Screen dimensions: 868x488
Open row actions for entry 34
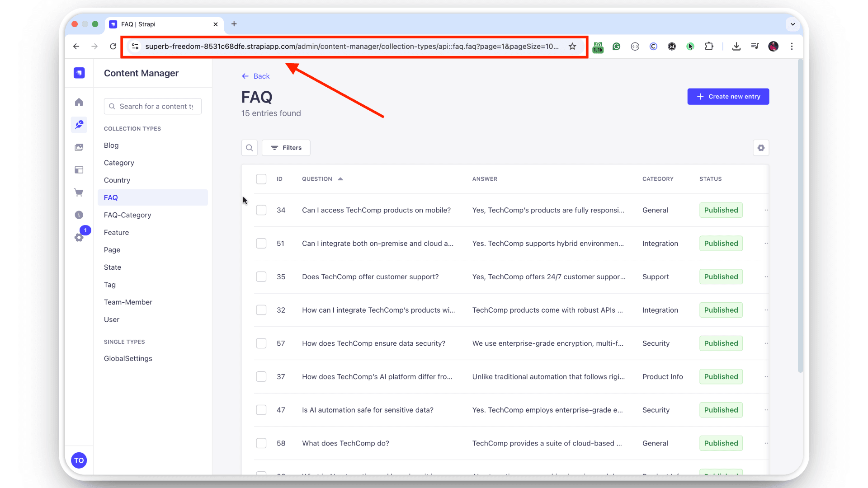[766, 210]
